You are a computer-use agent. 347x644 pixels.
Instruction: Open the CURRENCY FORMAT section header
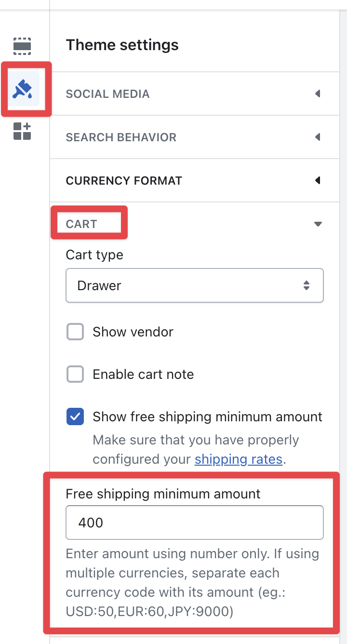click(124, 181)
